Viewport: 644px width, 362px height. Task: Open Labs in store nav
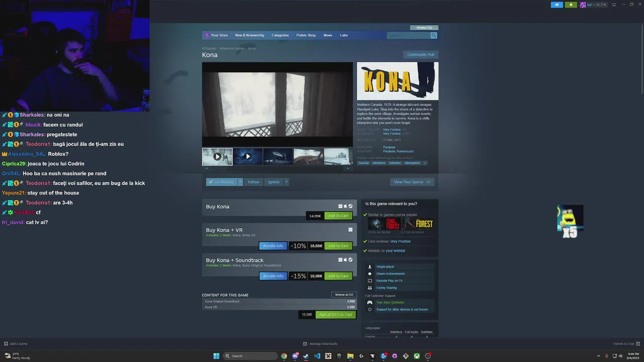tap(344, 35)
